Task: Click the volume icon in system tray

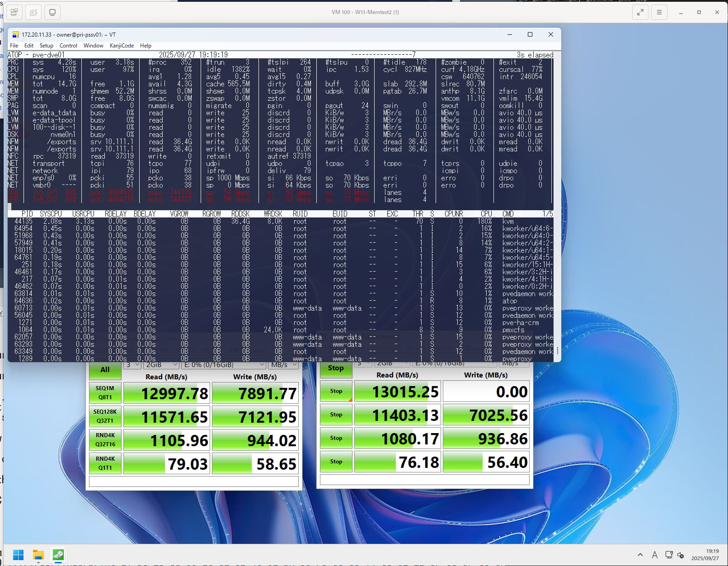Action: click(681, 555)
